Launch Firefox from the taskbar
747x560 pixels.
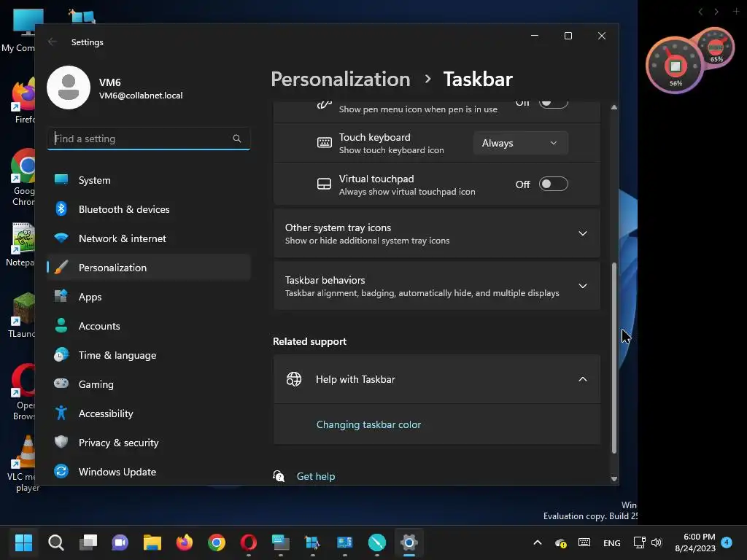[x=185, y=542]
